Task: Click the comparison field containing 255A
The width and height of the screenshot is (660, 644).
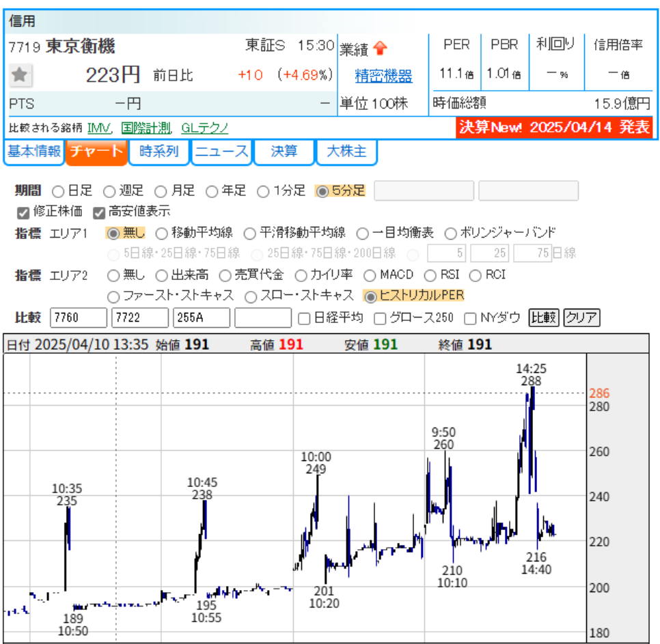Action: tap(202, 318)
